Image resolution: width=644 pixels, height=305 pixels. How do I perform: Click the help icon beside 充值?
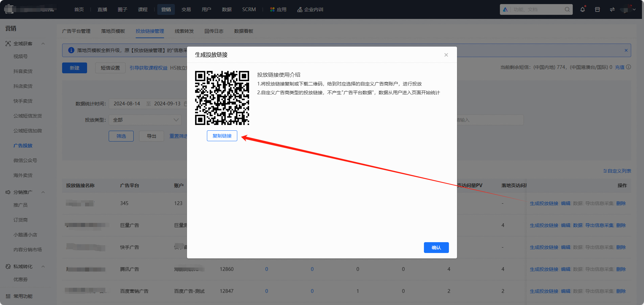[628, 67]
